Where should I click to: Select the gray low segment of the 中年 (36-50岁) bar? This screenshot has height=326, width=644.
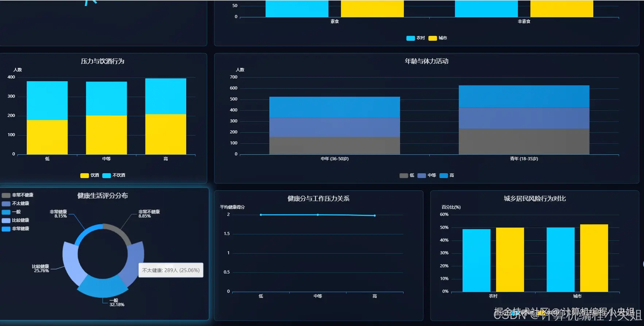335,146
